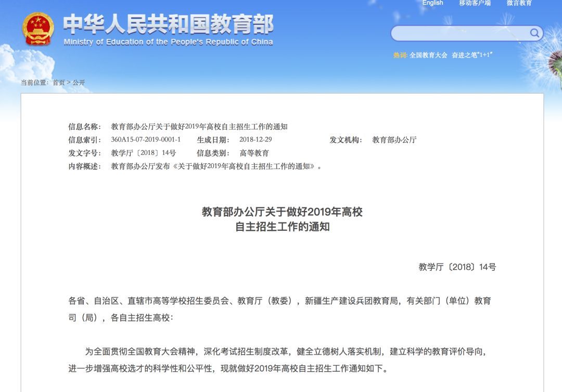Select hot word 全国教育大会

(428, 55)
